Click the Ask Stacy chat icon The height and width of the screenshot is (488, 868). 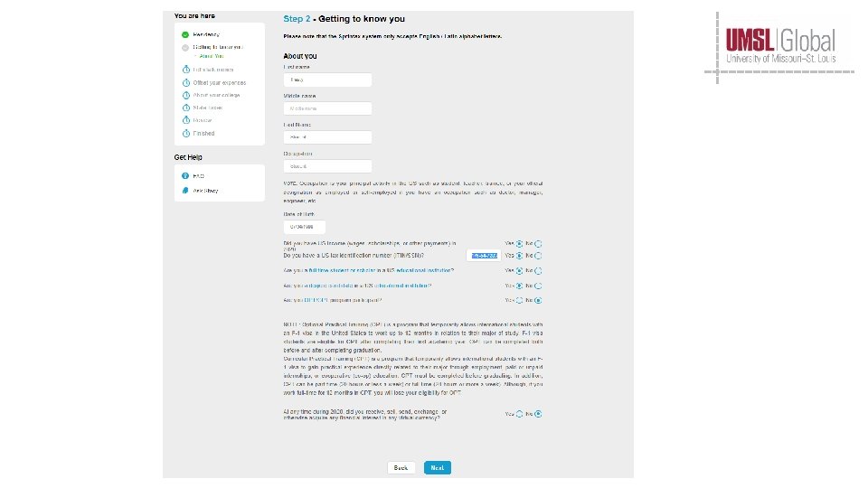[x=185, y=191]
